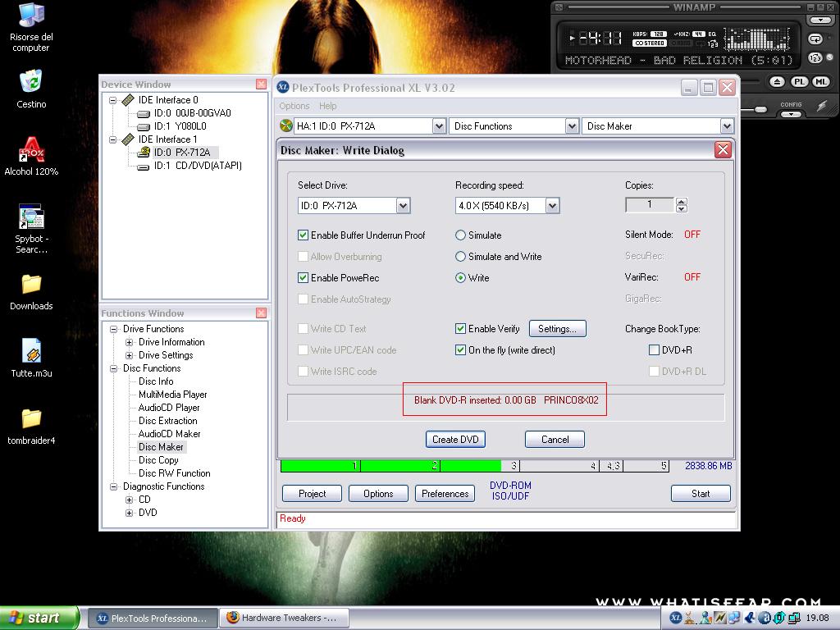
Task: Check the DVD+R book type checkbox
Action: point(654,349)
